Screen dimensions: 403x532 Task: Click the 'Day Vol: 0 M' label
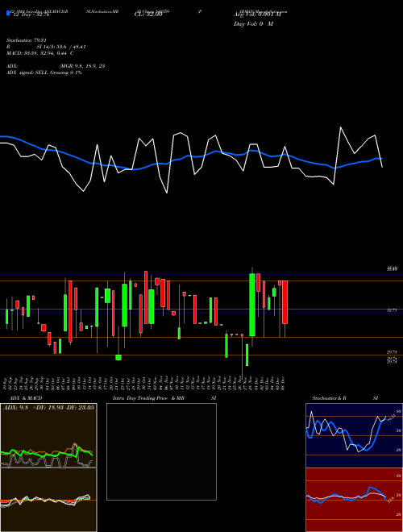click(253, 23)
